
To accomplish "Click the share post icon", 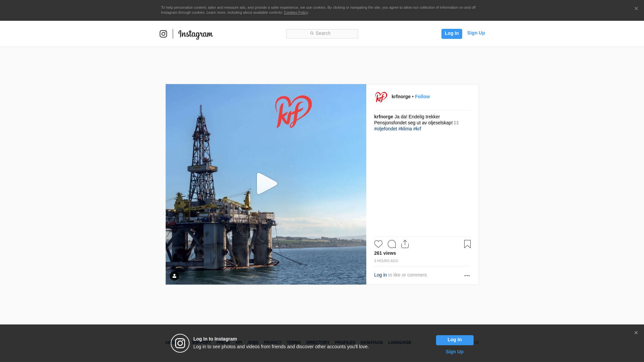I will pos(405,244).
